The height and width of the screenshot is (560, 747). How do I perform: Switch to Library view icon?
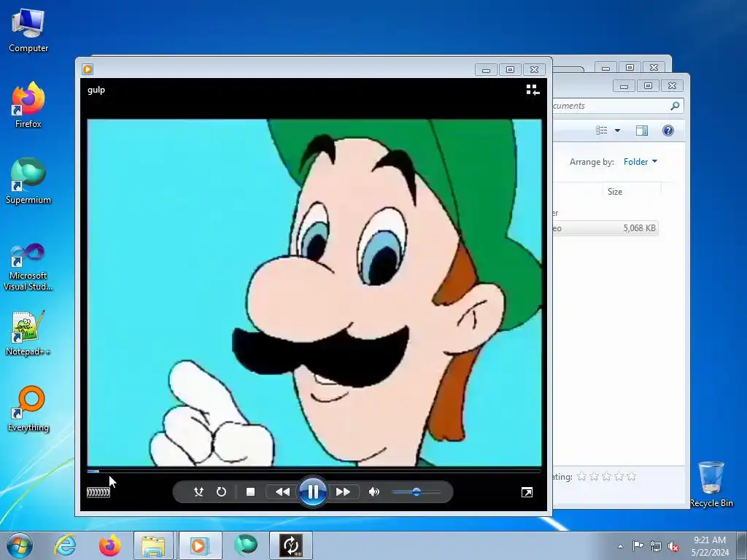point(533,90)
